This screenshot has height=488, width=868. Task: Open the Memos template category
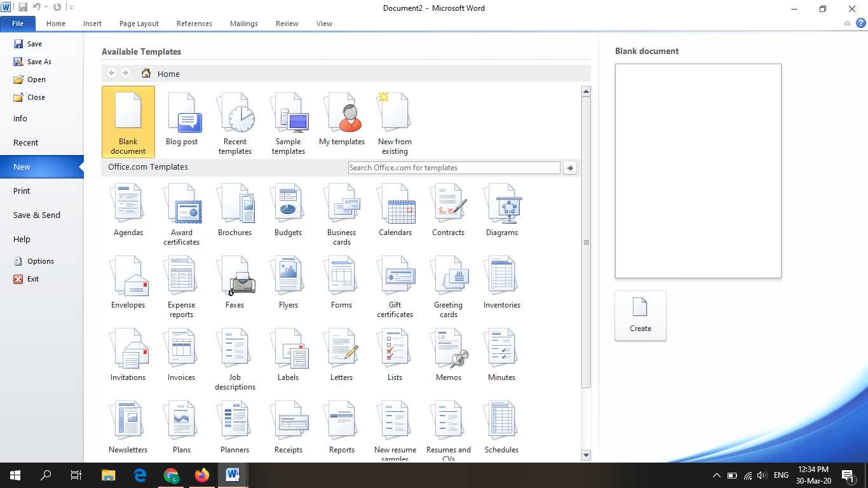[449, 355]
